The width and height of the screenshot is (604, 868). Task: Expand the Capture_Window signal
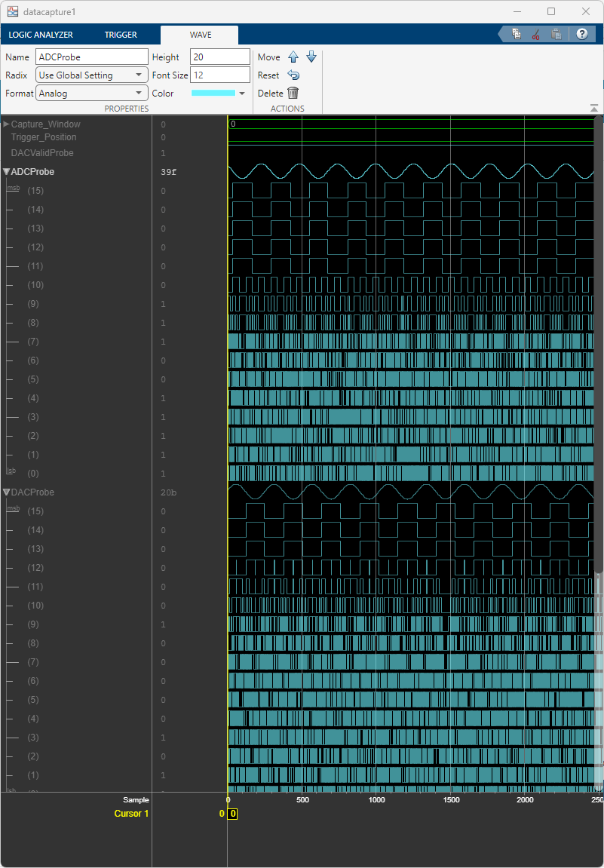7,124
